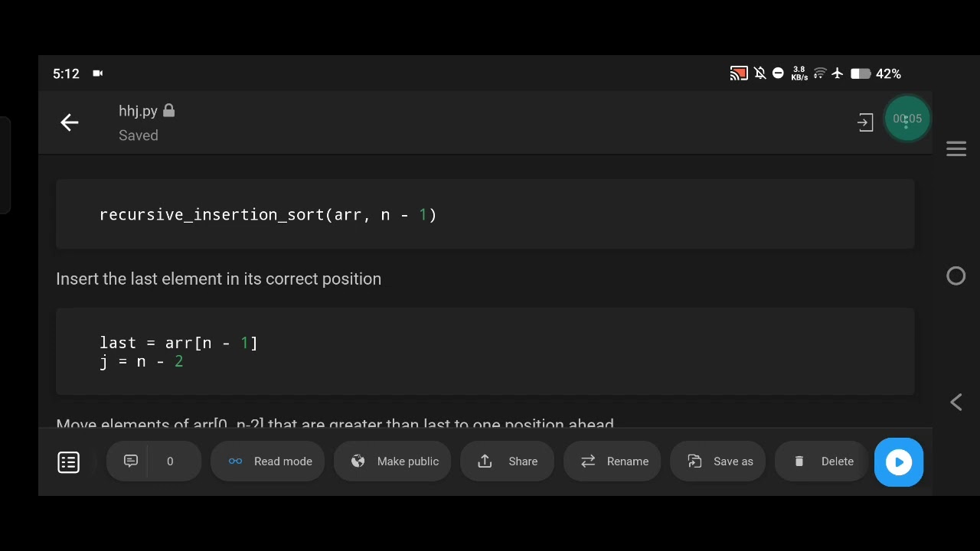980x551 pixels.
Task: Open the outline list icon in bottom bar
Action: [x=69, y=462]
